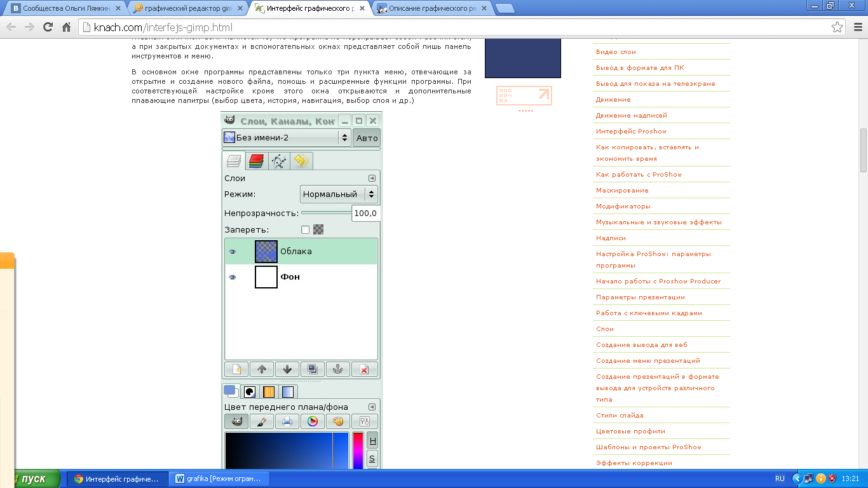Viewport: 868px width, 488px height.
Task: Click the anchor layer icon
Action: [338, 369]
